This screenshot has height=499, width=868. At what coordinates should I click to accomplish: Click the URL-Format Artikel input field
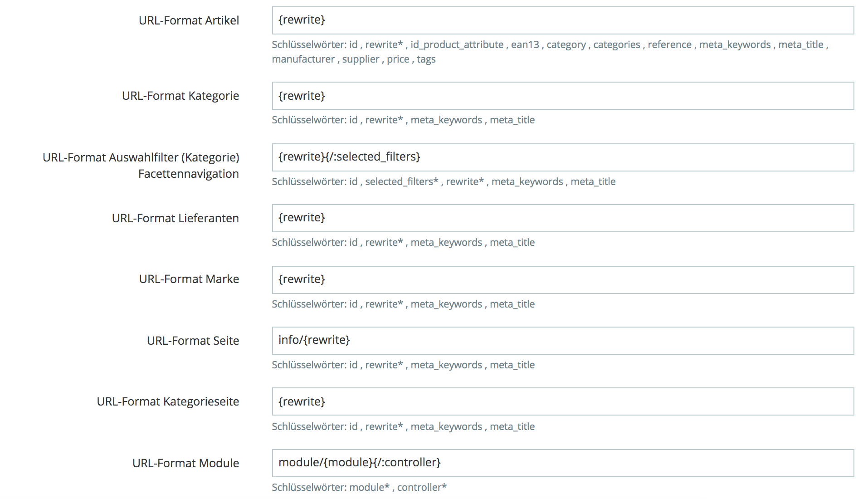563,20
